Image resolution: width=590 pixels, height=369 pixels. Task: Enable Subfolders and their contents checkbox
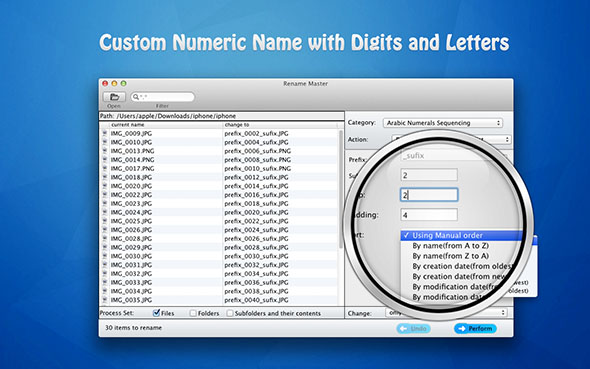coord(230,313)
